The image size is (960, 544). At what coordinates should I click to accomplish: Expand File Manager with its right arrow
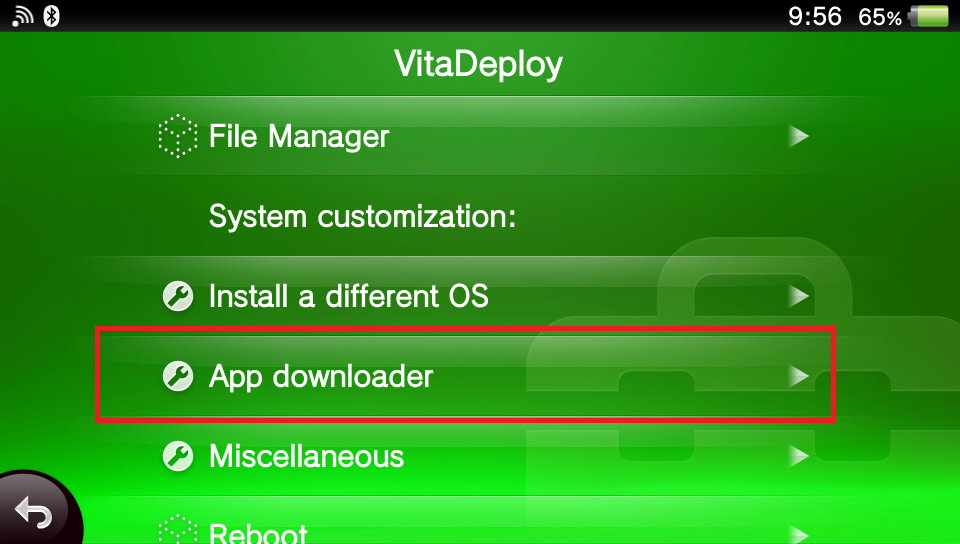[797, 136]
